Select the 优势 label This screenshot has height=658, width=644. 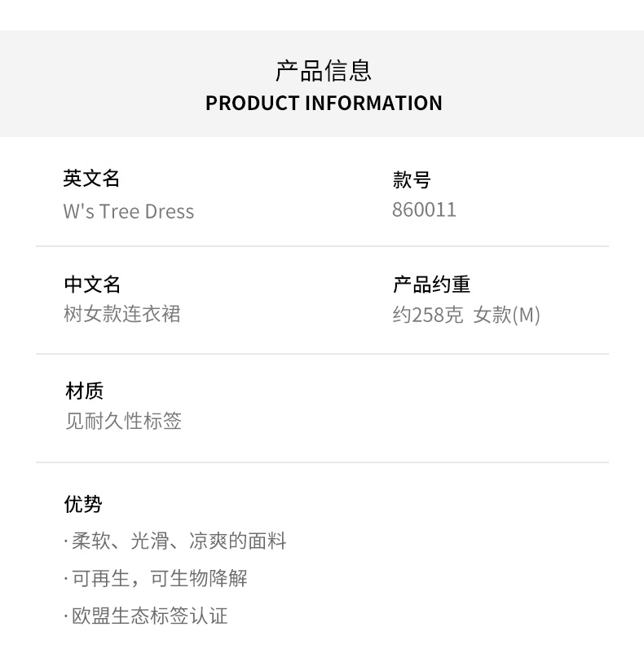pyautogui.click(x=83, y=504)
